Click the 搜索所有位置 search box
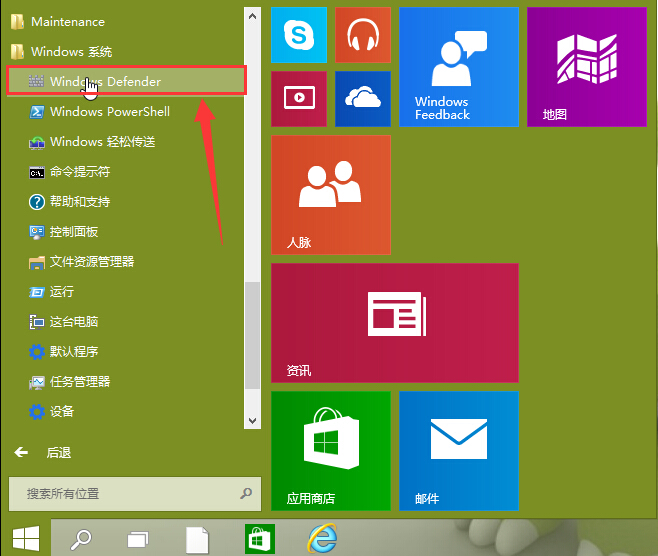This screenshot has height=556, width=658. (125, 494)
